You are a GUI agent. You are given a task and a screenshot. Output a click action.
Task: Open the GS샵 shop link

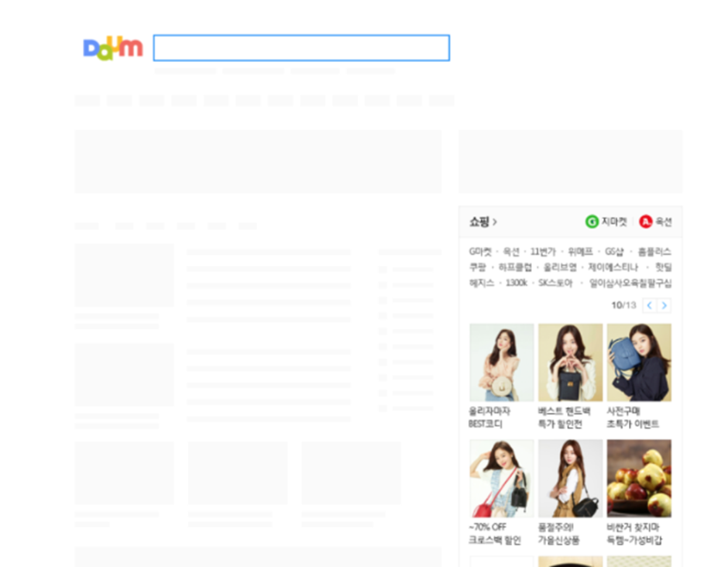pyautogui.click(x=614, y=251)
